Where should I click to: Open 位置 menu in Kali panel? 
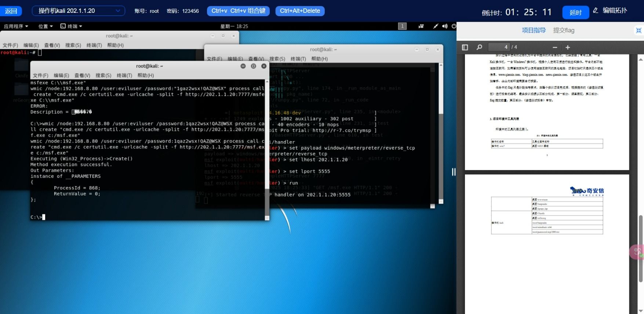click(46, 26)
